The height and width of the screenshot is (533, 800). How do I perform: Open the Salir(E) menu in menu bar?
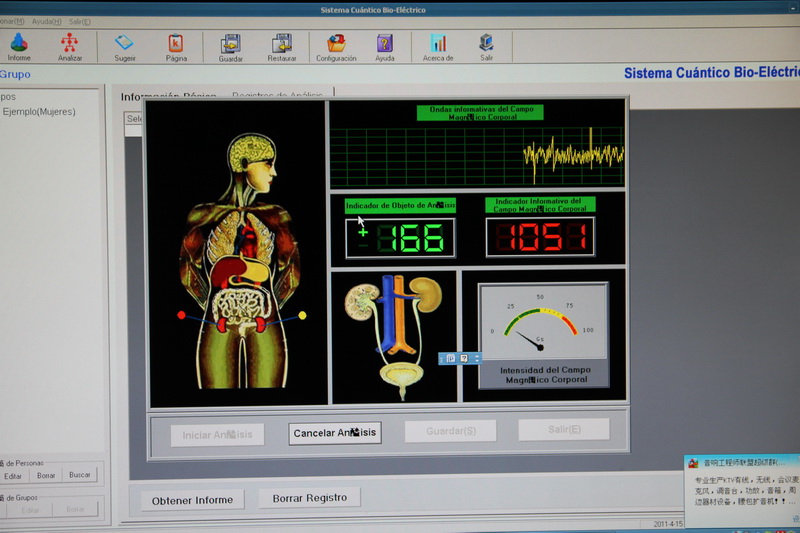[x=79, y=21]
